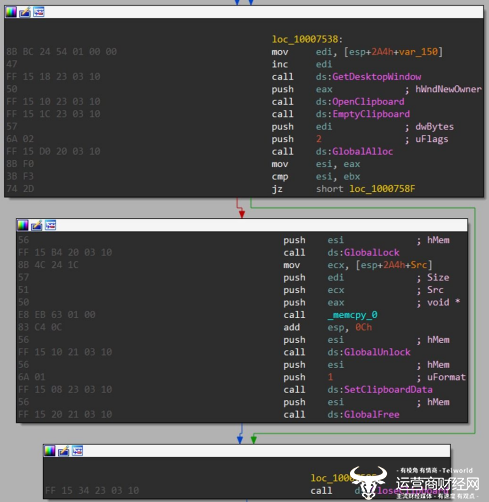The width and height of the screenshot is (489, 502).
Task: Set node color of the GlobalLock block
Action: (23, 225)
